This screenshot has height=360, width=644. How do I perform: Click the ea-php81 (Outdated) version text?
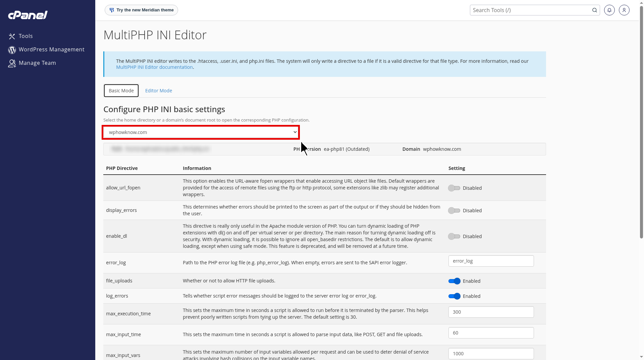point(346,149)
